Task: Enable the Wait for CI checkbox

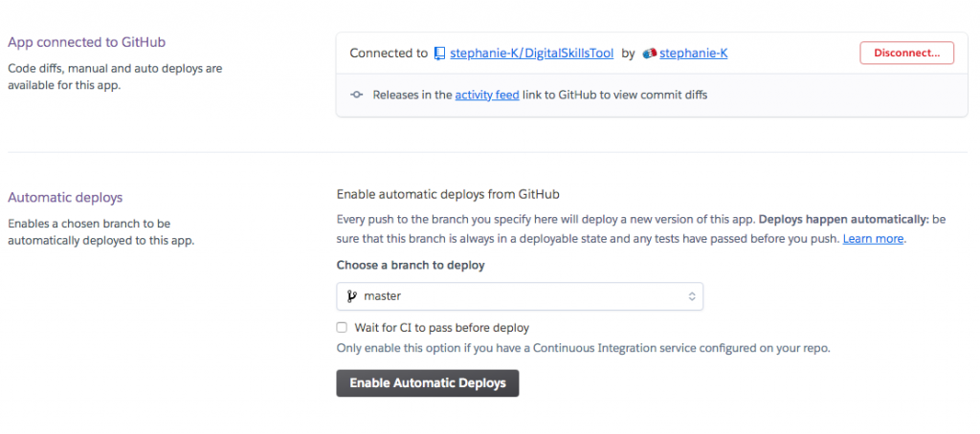Action: [342, 327]
